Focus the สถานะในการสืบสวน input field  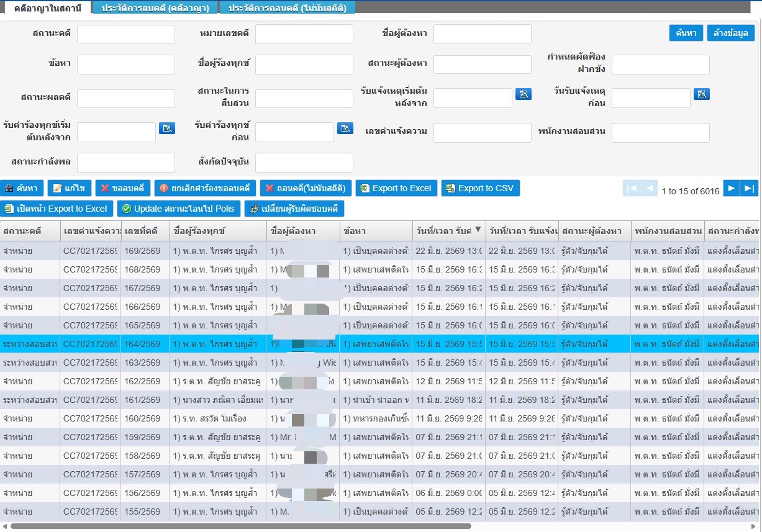tap(304, 98)
